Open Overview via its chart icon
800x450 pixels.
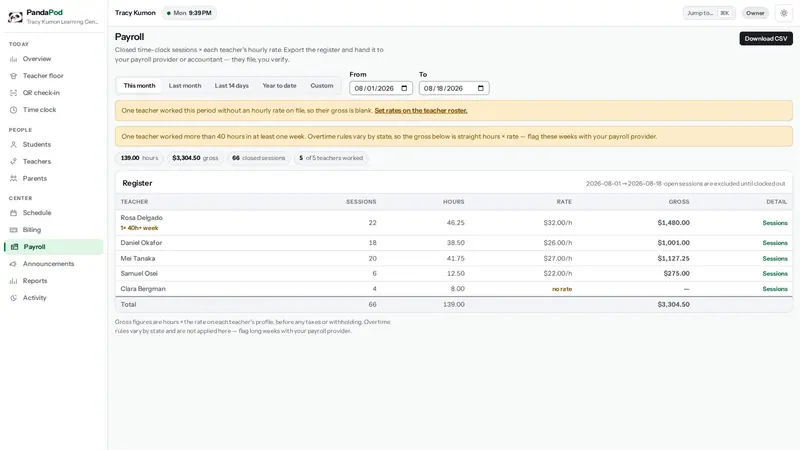click(x=13, y=59)
